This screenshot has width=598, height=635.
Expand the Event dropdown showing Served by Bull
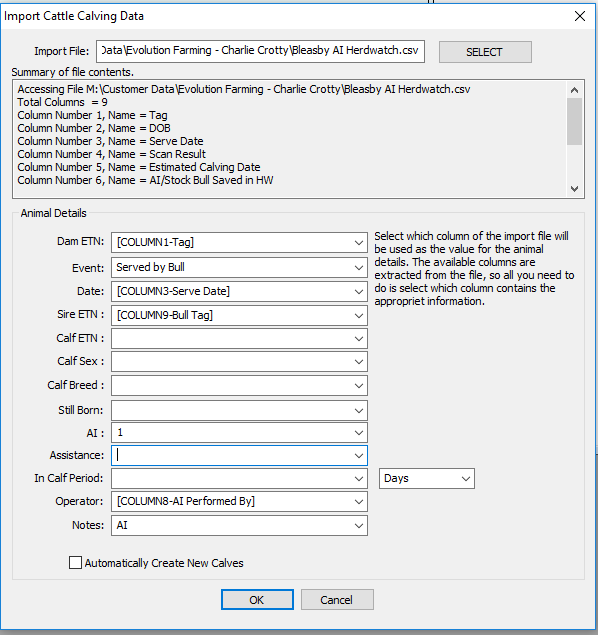click(x=239, y=267)
